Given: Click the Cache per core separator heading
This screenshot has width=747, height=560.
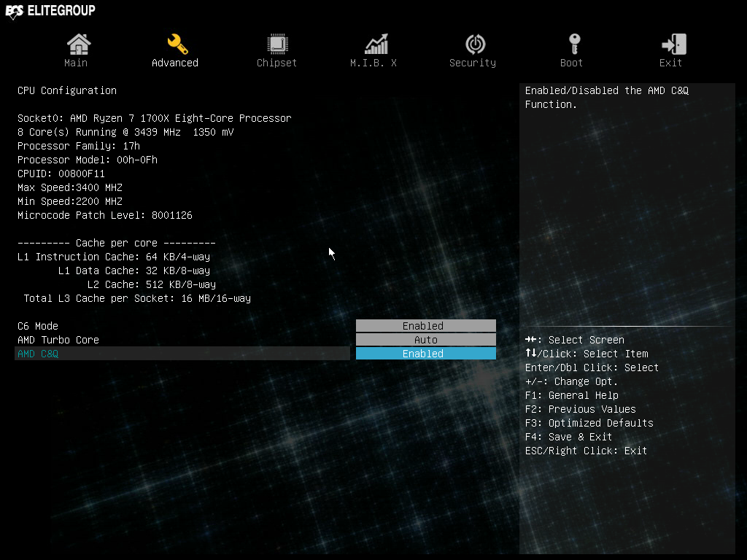Looking at the screenshot, I should [x=117, y=243].
